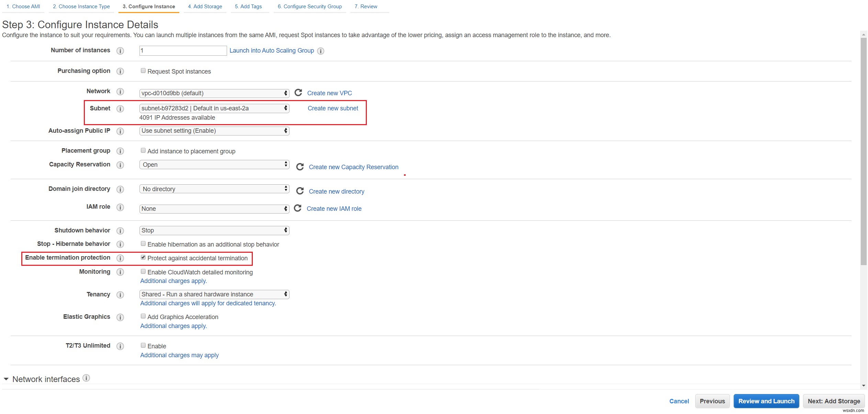Click the refresh icon next to Network field
This screenshot has height=414, width=868.
[298, 92]
